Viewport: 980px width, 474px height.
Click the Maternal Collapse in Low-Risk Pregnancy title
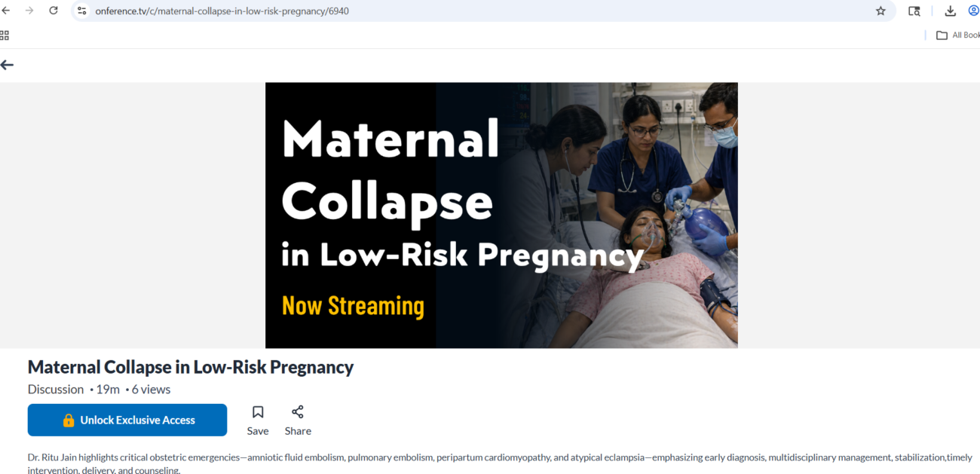191,367
